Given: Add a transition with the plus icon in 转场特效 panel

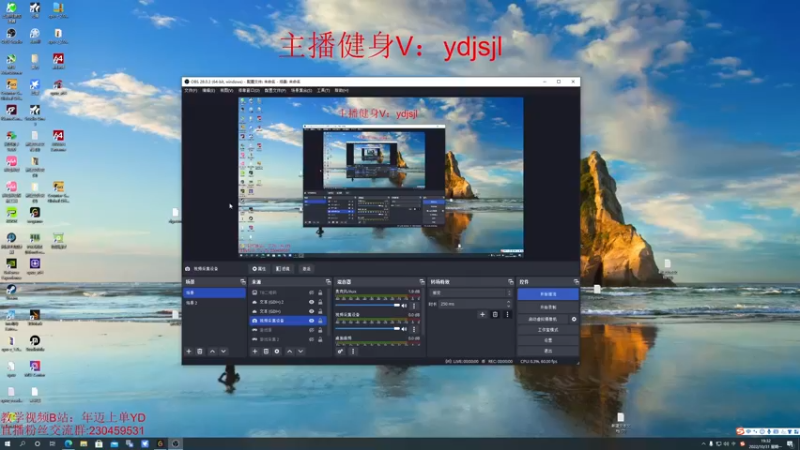Looking at the screenshot, I should (x=482, y=314).
